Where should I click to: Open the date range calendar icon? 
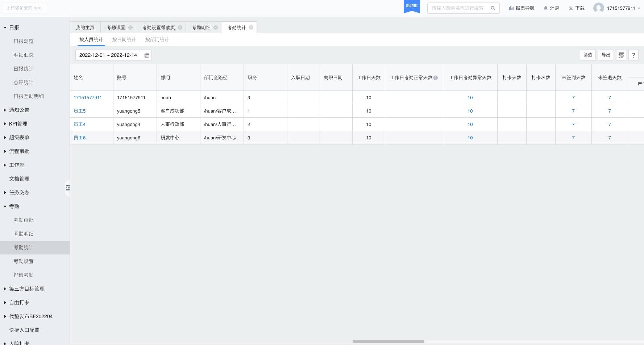[147, 55]
